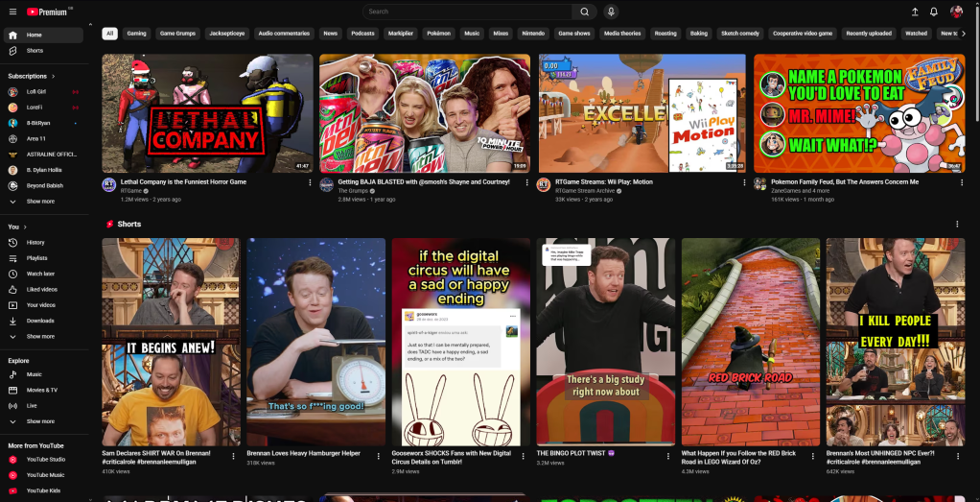Click the magnifier search button

(584, 12)
